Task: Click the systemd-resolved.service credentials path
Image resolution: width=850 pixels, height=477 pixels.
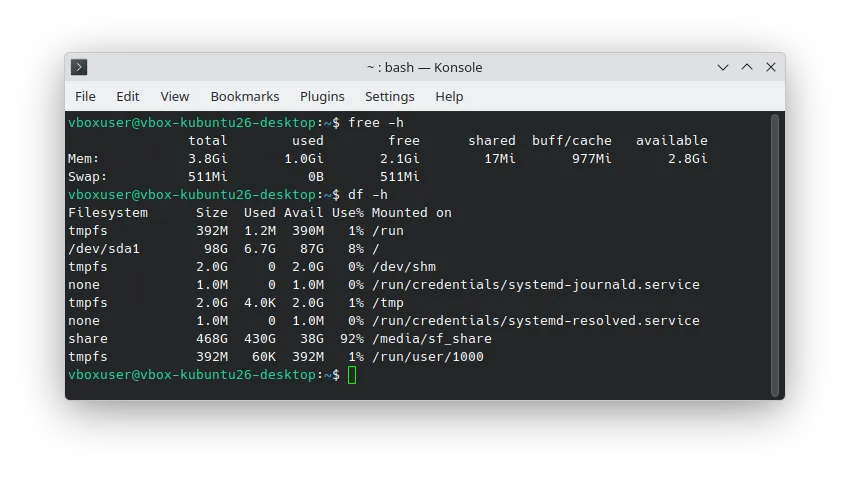Action: [x=536, y=320]
